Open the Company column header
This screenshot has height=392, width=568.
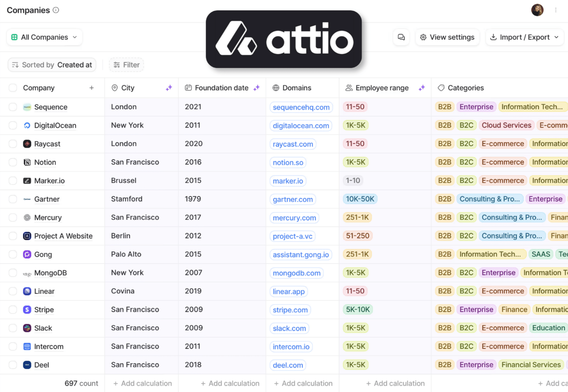pyautogui.click(x=39, y=88)
